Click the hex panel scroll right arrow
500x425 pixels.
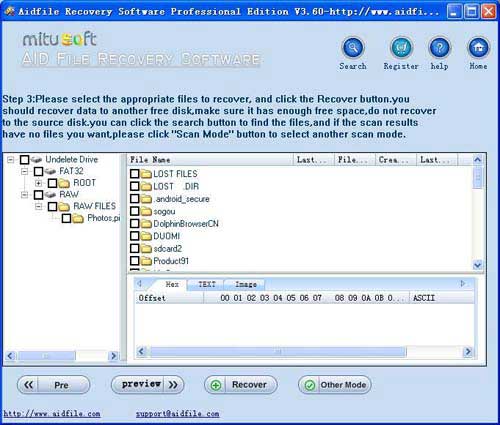[x=468, y=351]
